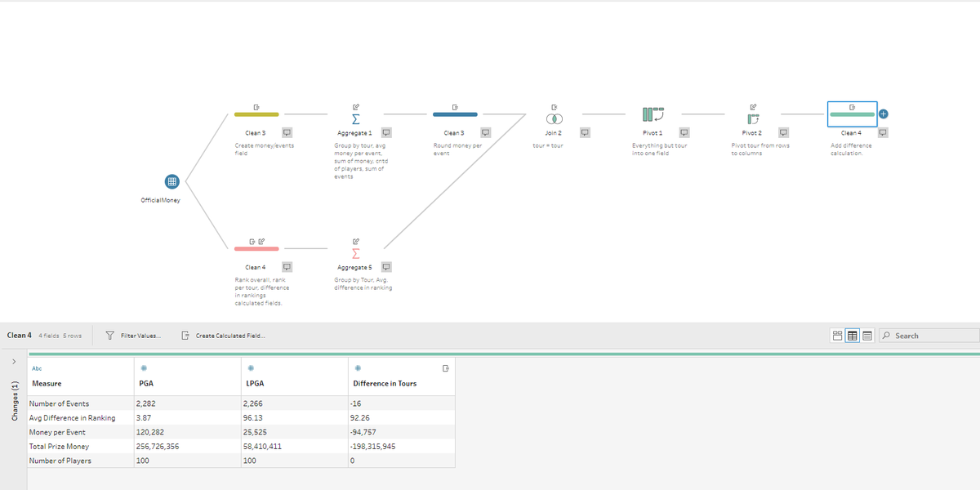980x490 pixels.
Task: Click the Clean 4 step name in toolbar
Action: [20, 336]
